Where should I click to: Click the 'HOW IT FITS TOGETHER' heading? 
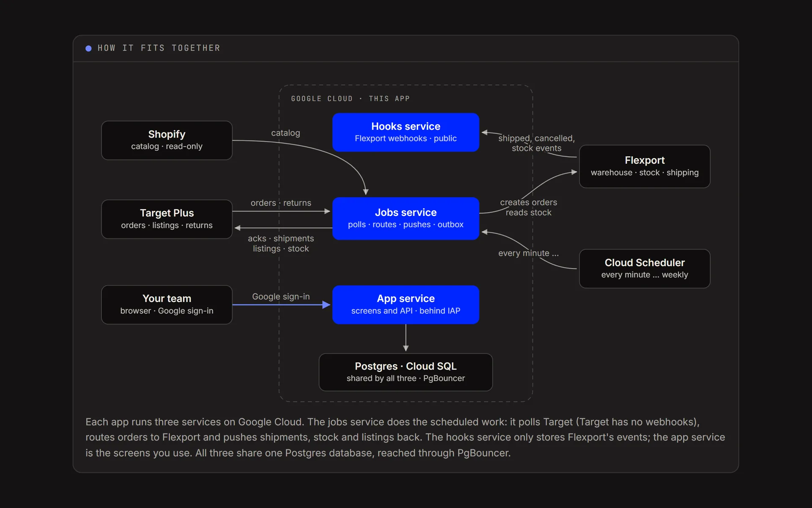click(159, 48)
